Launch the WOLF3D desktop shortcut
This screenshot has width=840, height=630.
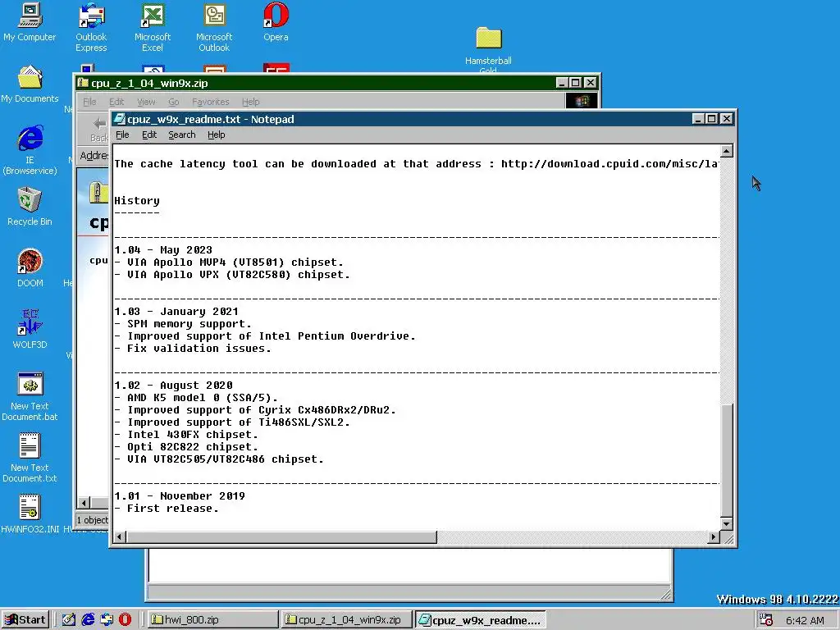[x=30, y=330]
